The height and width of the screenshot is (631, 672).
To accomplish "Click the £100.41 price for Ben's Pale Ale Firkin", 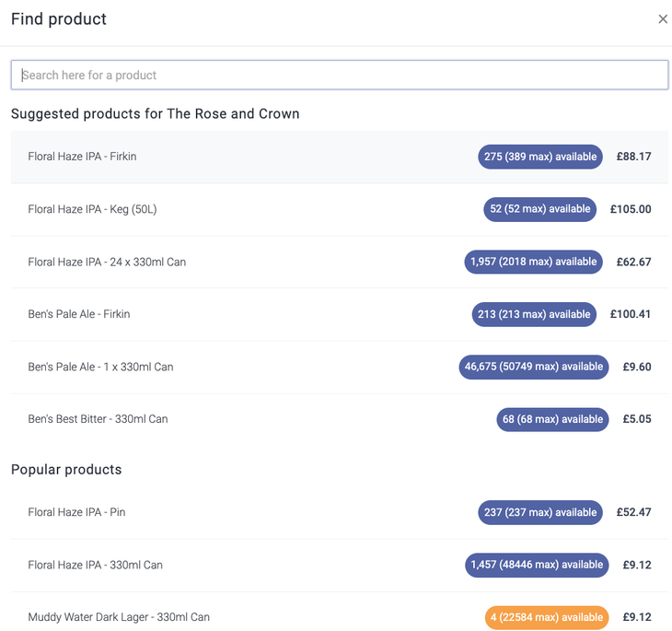I will [631, 314].
